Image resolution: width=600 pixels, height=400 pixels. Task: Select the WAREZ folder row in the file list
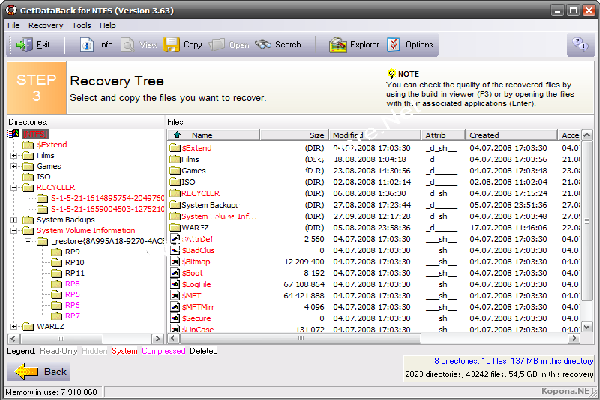(374, 227)
